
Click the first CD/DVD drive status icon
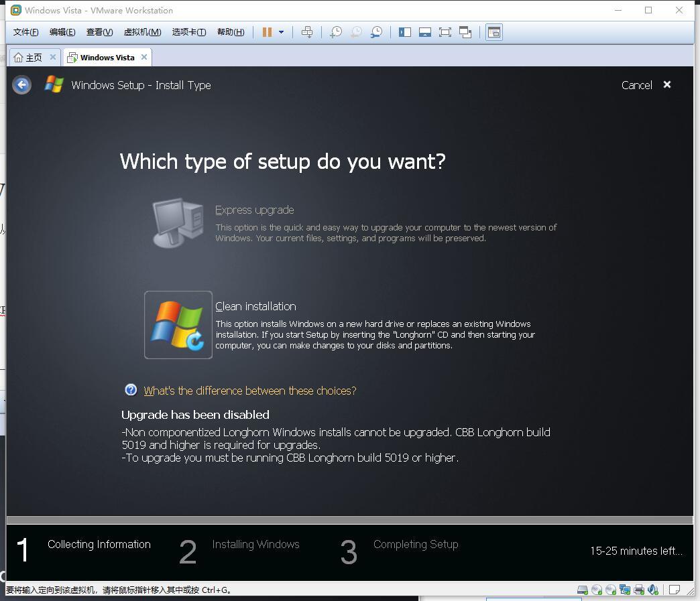coord(597,590)
